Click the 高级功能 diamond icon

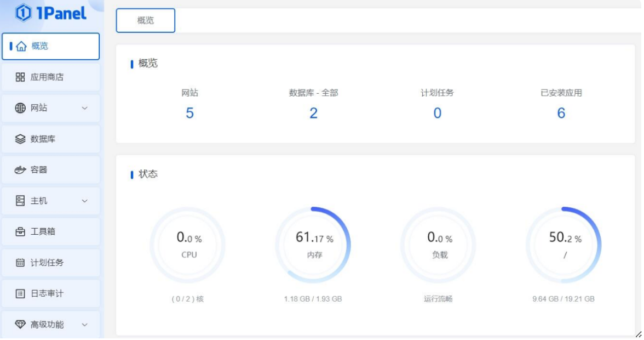pyautogui.click(x=20, y=325)
